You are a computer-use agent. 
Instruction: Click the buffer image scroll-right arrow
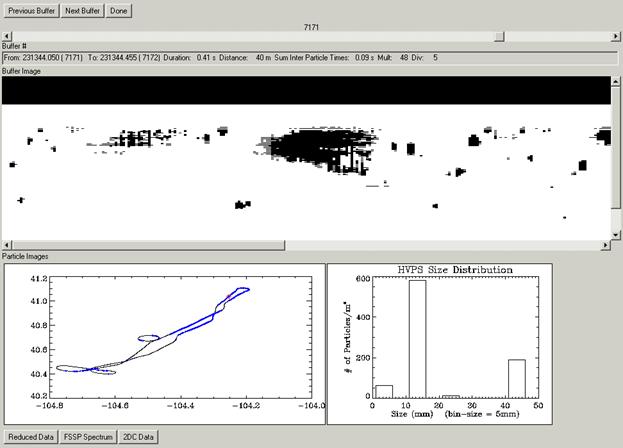(606, 245)
